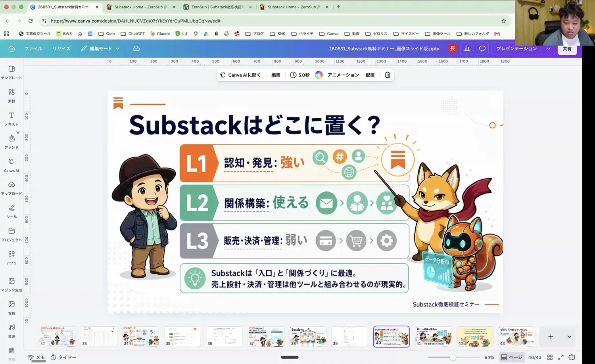Open the アップロード (Uploads) sidebar panel

point(12,188)
